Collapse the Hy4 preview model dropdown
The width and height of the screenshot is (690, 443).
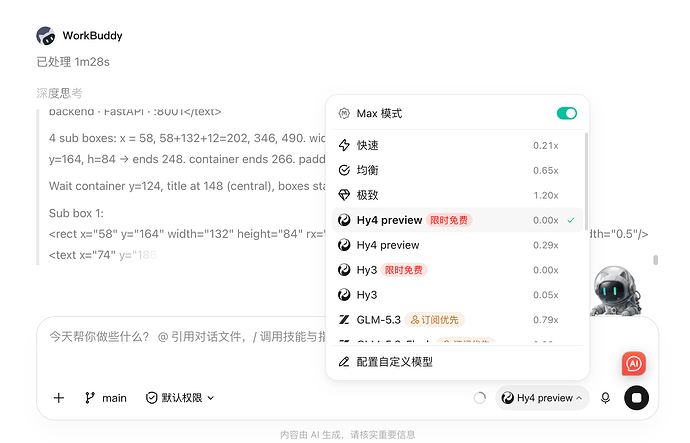pos(542,398)
